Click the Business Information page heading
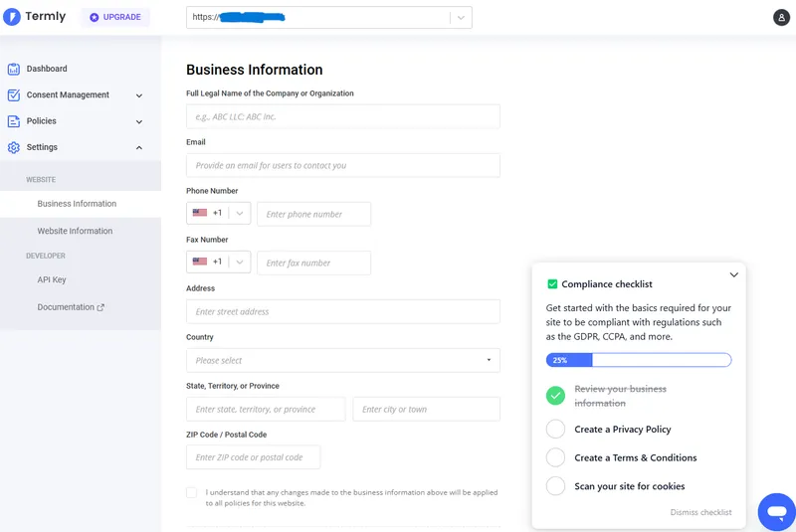 click(x=255, y=70)
